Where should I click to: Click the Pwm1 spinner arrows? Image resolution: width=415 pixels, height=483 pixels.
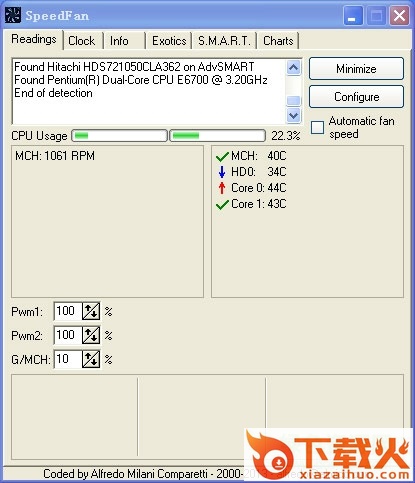point(91,311)
